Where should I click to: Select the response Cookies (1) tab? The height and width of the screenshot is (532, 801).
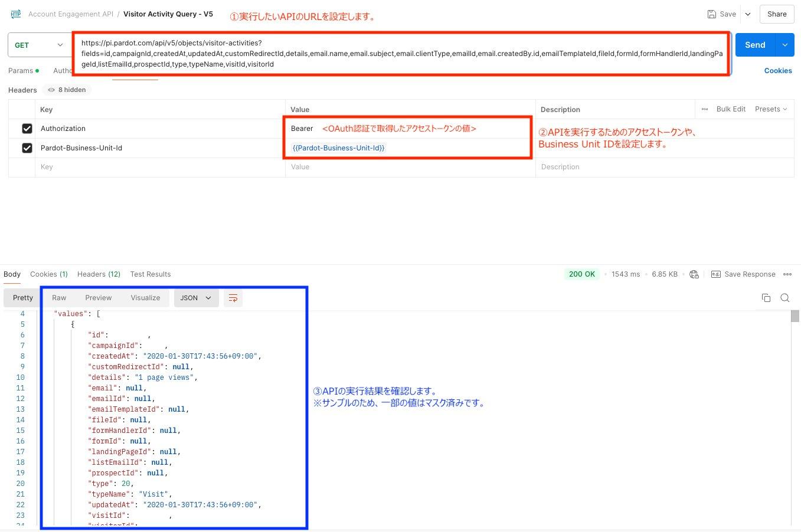coord(49,274)
